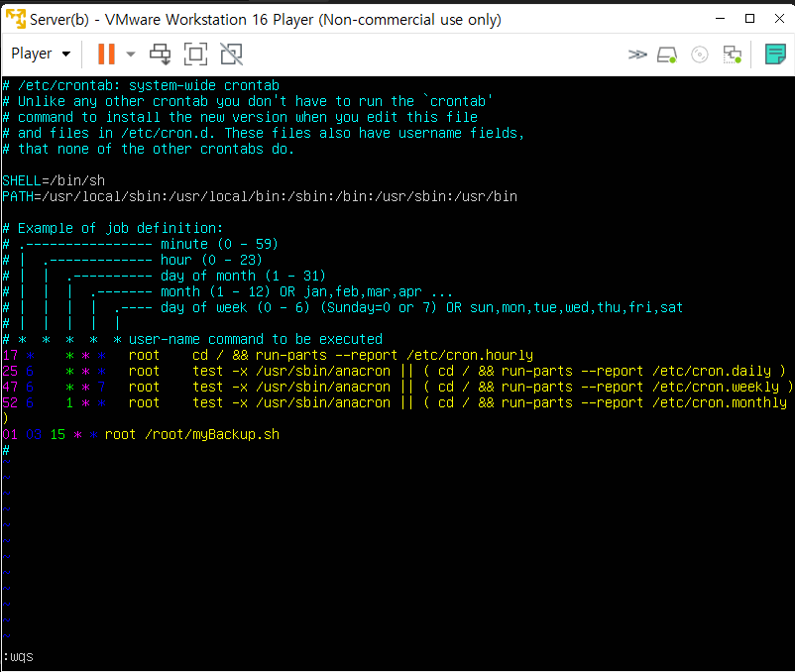Viewport: 795px width, 672px height.
Task: Click the /root/myBackup.sh command
Action: [212, 434]
